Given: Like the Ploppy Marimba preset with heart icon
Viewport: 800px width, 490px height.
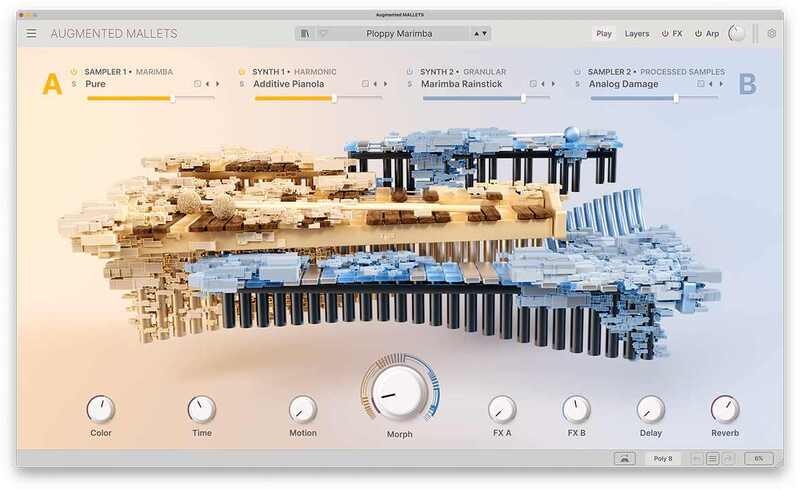Looking at the screenshot, I should point(322,33).
